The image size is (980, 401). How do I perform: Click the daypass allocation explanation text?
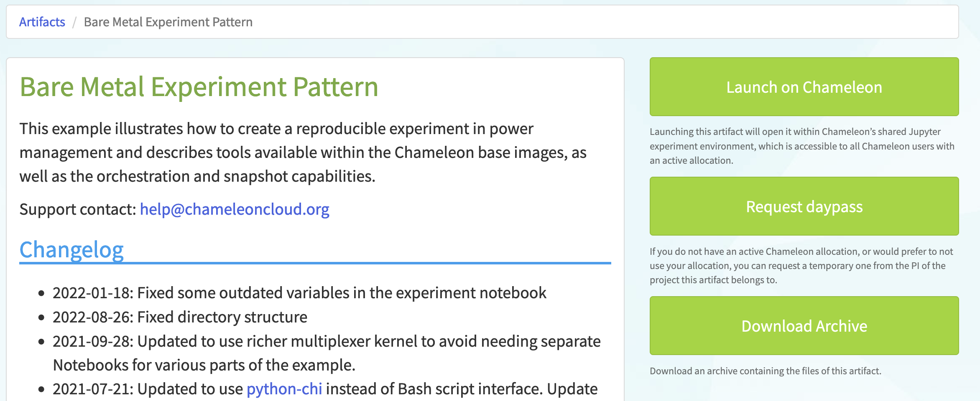coord(801,266)
